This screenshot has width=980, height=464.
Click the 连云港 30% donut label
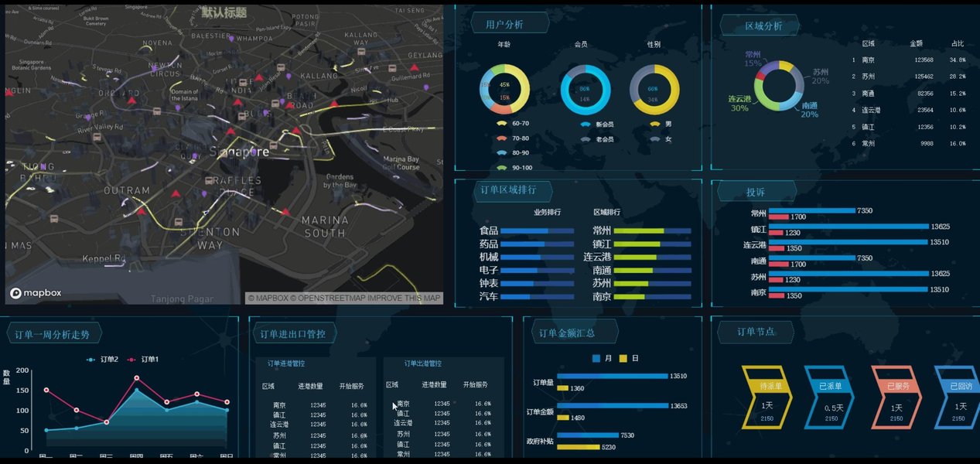point(739,104)
